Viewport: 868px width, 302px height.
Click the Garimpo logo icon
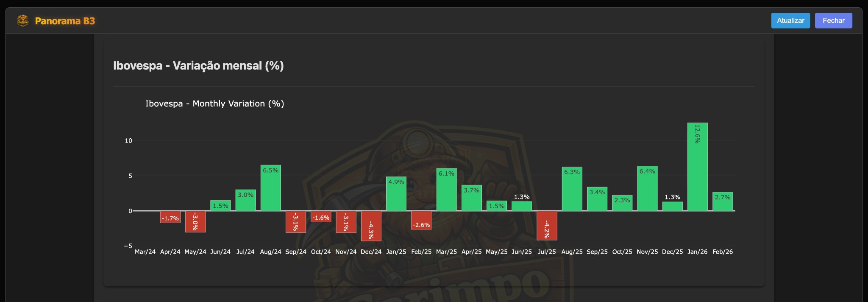coord(22,20)
